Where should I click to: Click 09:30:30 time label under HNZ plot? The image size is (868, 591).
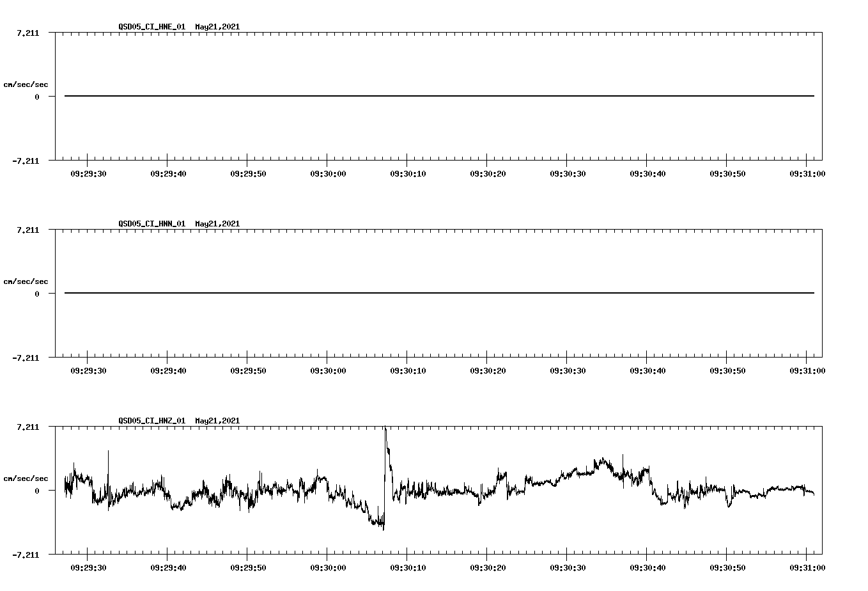click(568, 567)
